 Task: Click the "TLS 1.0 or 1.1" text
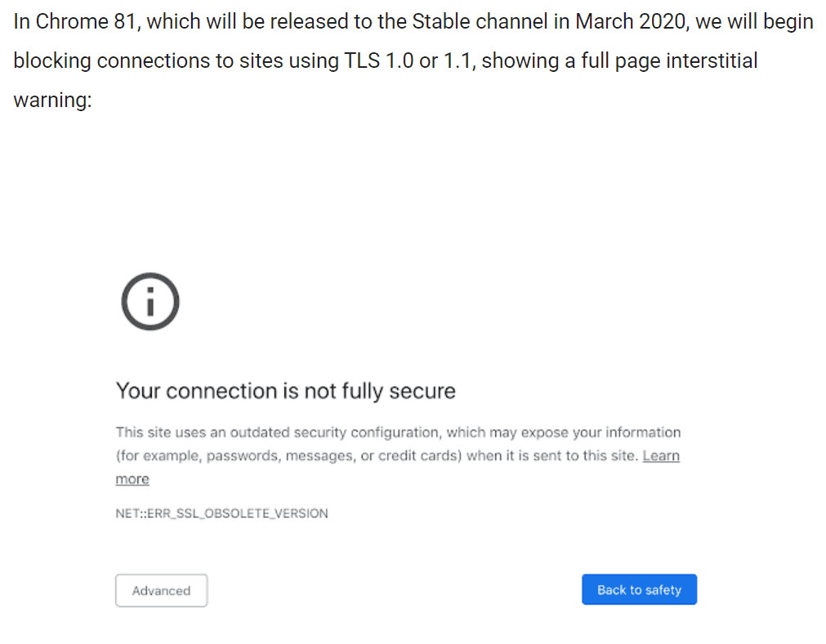coord(410,60)
